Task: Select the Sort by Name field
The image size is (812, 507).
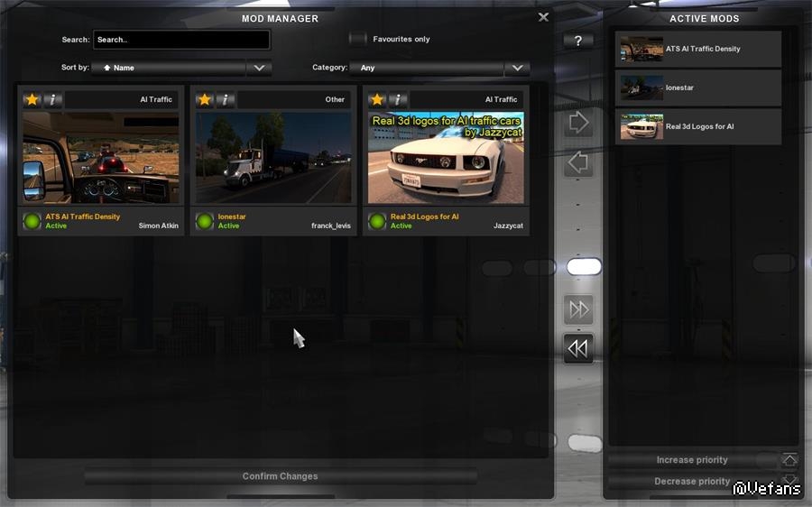Action: 169,68
